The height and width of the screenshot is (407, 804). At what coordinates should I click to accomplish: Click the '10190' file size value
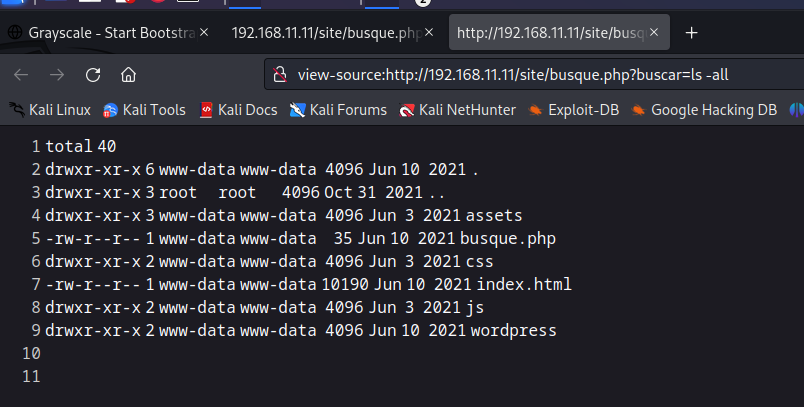345,284
